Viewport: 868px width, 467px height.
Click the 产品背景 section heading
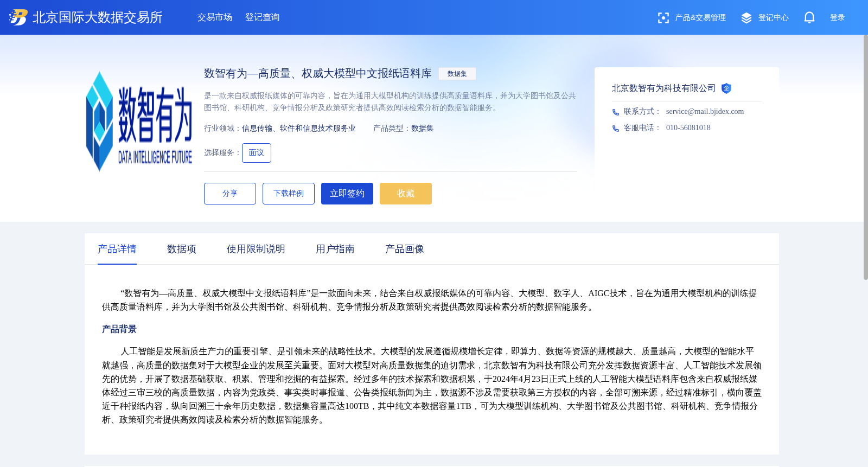pos(119,329)
